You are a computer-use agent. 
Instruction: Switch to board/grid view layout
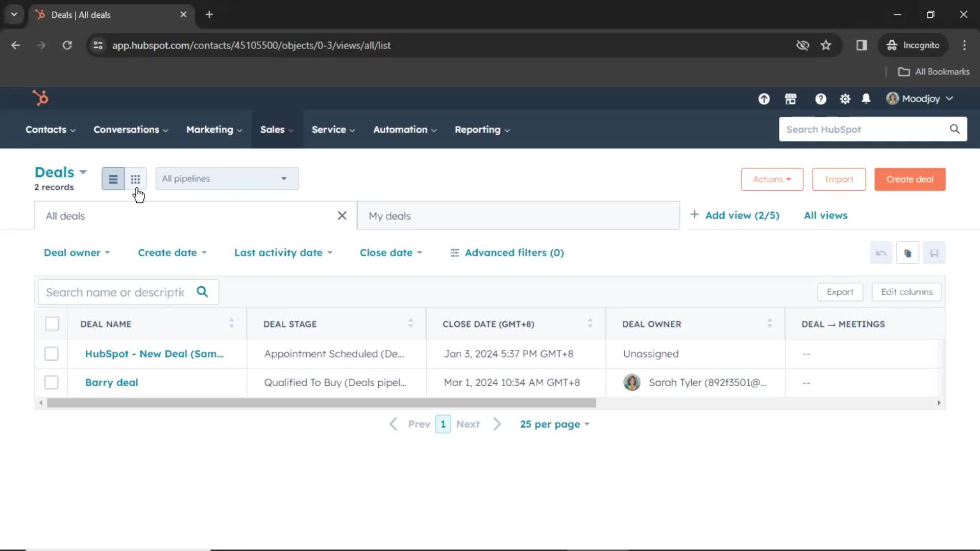tap(135, 178)
